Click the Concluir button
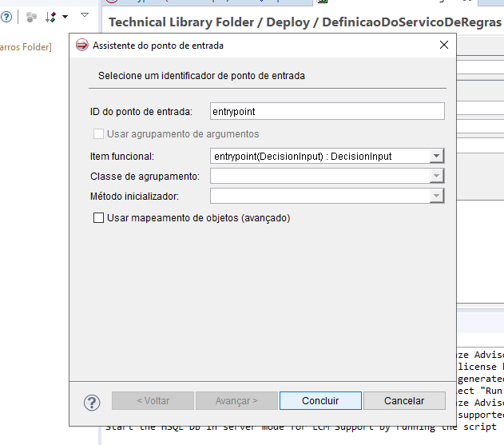504x445 pixels. [x=320, y=400]
